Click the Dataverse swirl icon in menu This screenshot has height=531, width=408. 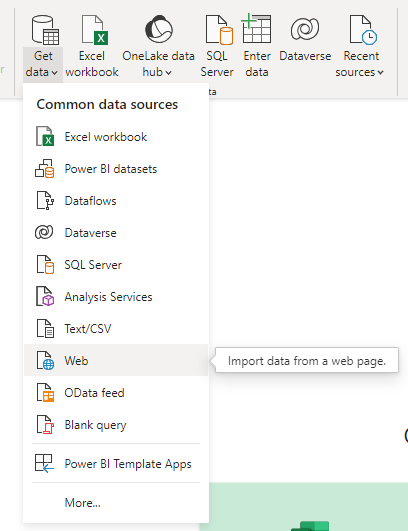(x=44, y=233)
